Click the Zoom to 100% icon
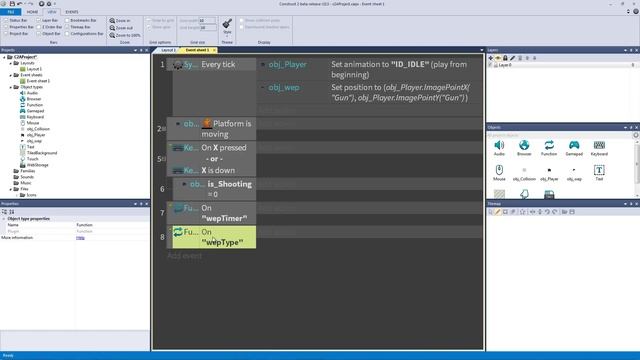The image size is (640, 360). point(112,35)
